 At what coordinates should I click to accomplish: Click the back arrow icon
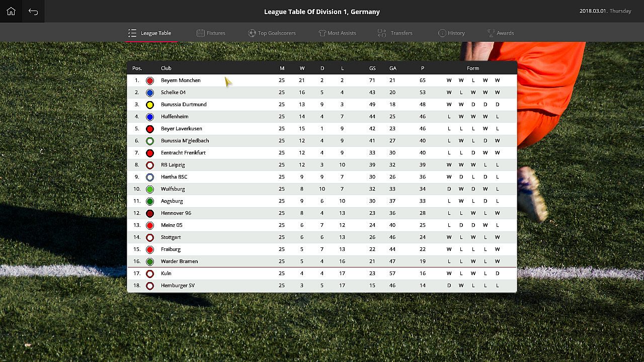[x=33, y=11]
